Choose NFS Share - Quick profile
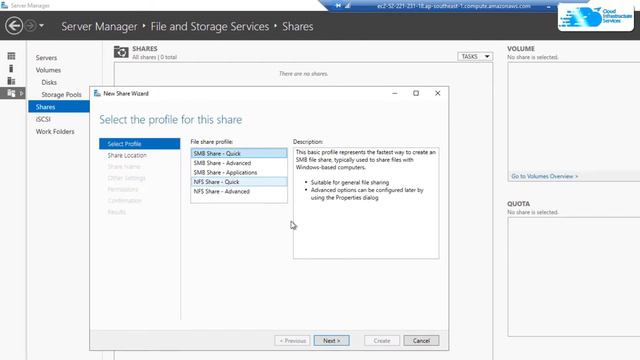This screenshot has height=360, width=640. click(239, 182)
